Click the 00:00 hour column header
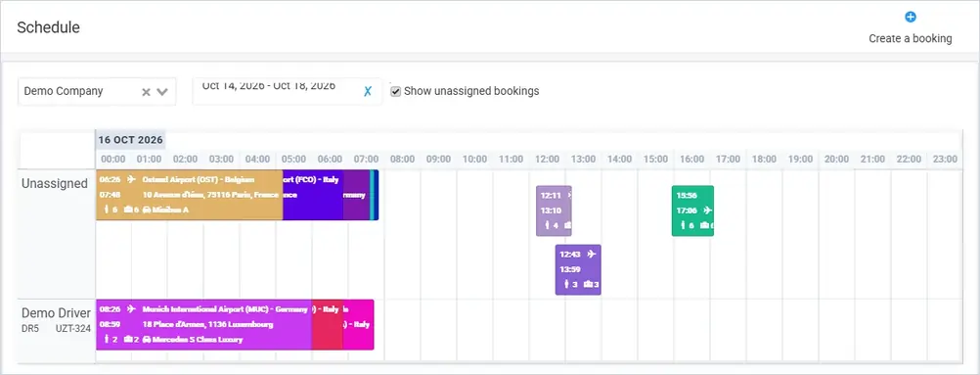This screenshot has height=375, width=980. click(x=113, y=159)
